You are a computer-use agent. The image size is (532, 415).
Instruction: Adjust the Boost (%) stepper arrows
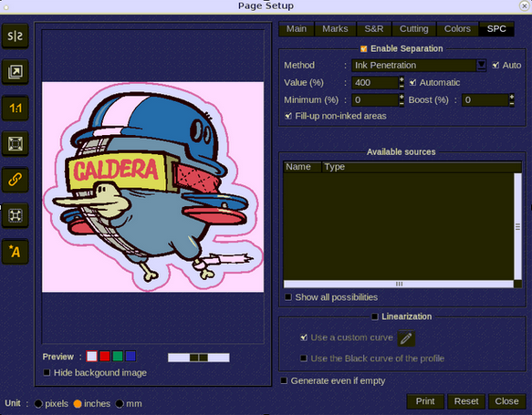pos(512,99)
